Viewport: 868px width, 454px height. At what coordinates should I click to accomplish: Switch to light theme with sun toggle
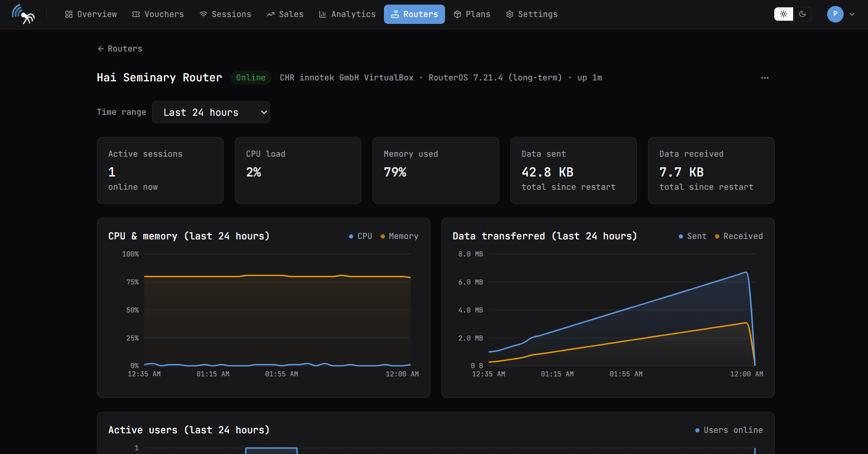(784, 14)
